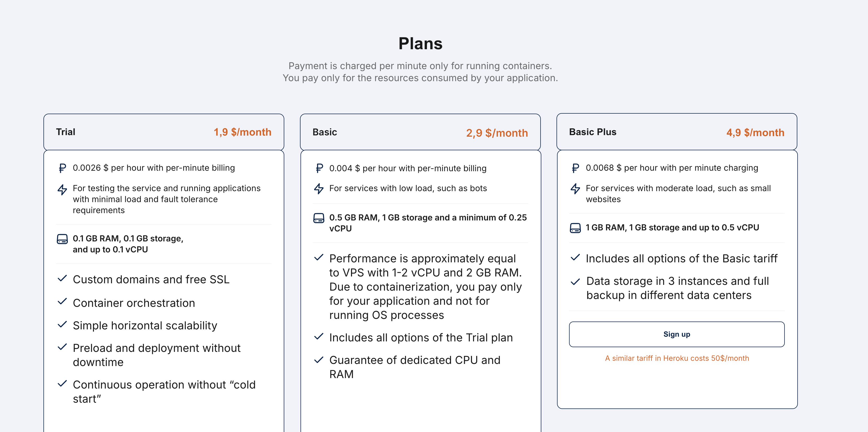Image resolution: width=868 pixels, height=432 pixels.
Task: Click the ruble icon in Trial plan
Action: coord(62,168)
